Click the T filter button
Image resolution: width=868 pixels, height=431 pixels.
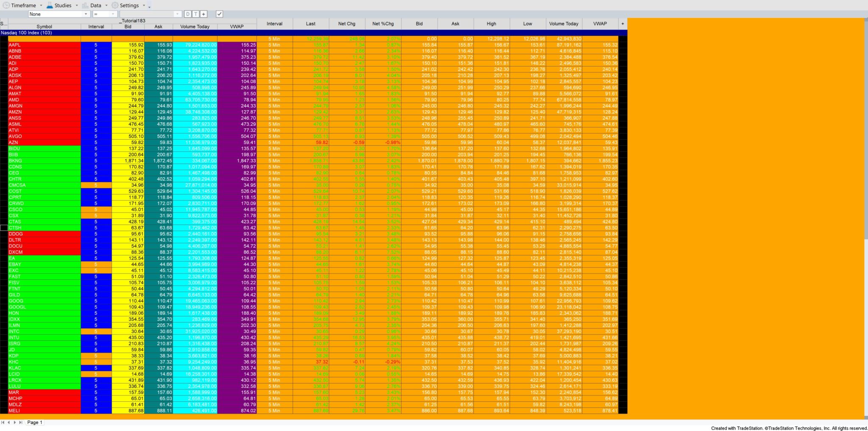[196, 14]
